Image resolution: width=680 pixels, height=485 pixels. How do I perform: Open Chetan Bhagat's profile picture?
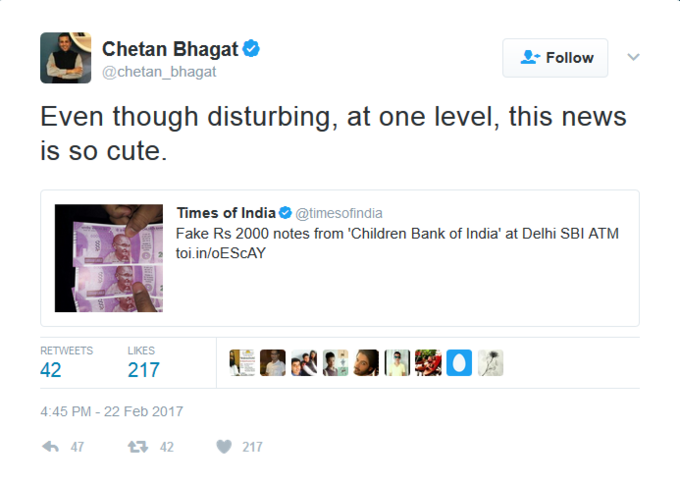pos(66,58)
